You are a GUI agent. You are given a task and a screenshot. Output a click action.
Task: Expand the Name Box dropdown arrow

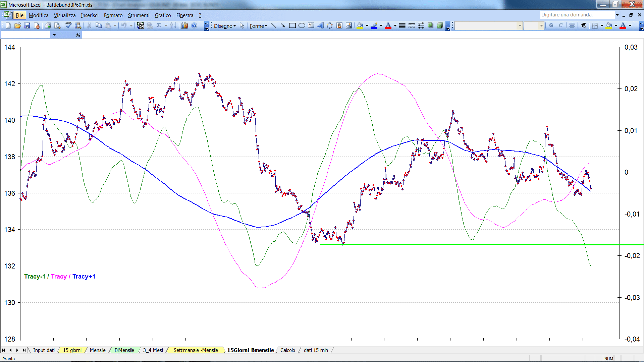pos(54,35)
